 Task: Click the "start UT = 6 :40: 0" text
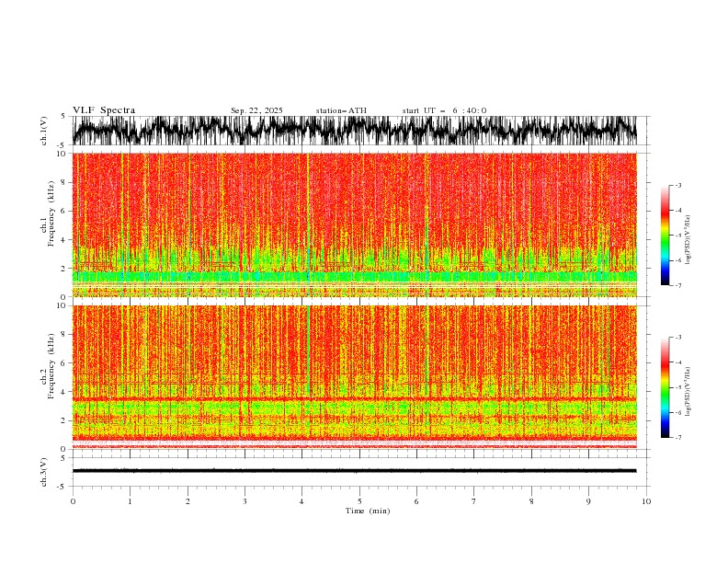tap(444, 110)
